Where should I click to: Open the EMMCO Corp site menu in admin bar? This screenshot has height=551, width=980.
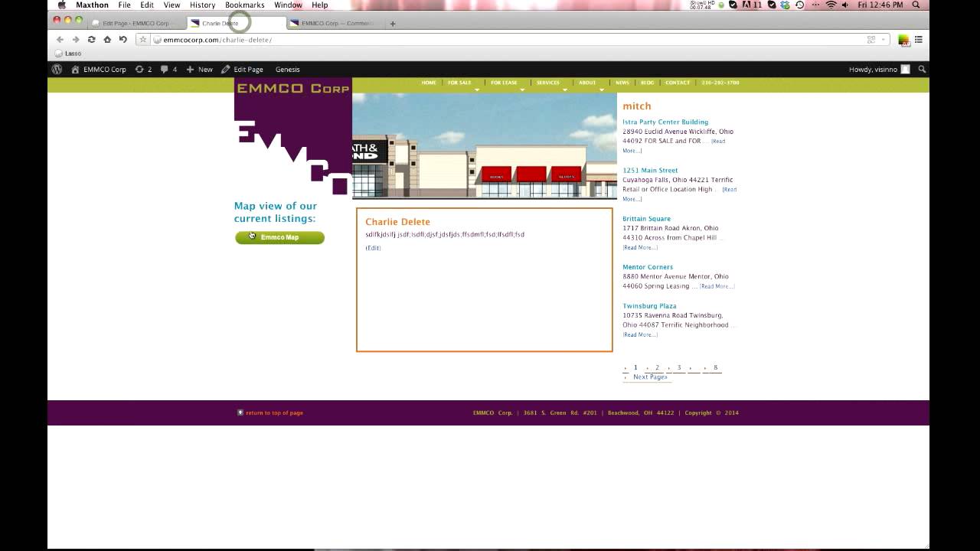(x=99, y=69)
